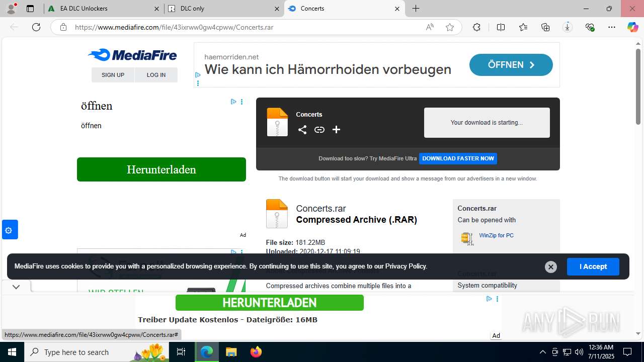The height and width of the screenshot is (362, 644).
Task: Switch to EA DLC Unlockers tab
Action: pyautogui.click(x=104, y=9)
